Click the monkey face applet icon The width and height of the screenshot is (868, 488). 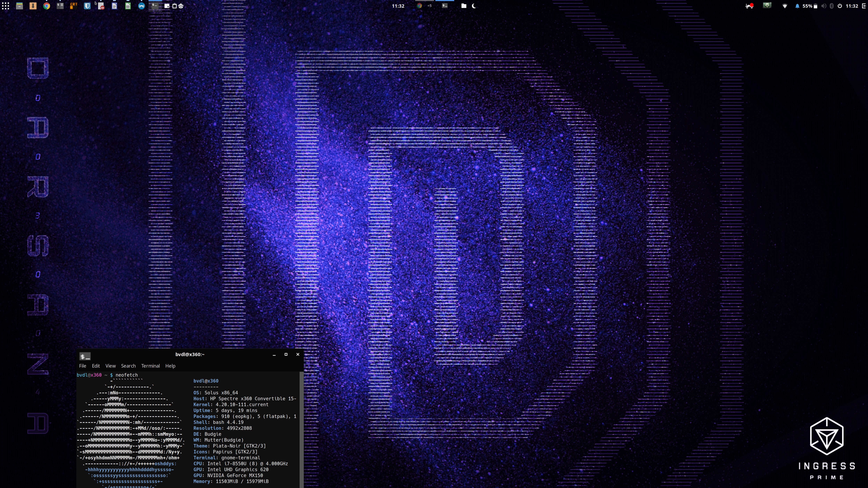click(181, 6)
